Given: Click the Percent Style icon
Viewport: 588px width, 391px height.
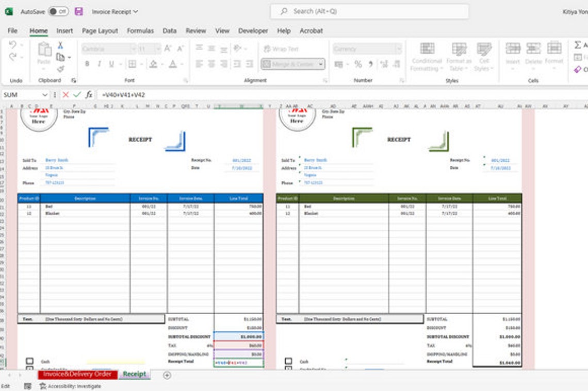Looking at the screenshot, I should 358,64.
